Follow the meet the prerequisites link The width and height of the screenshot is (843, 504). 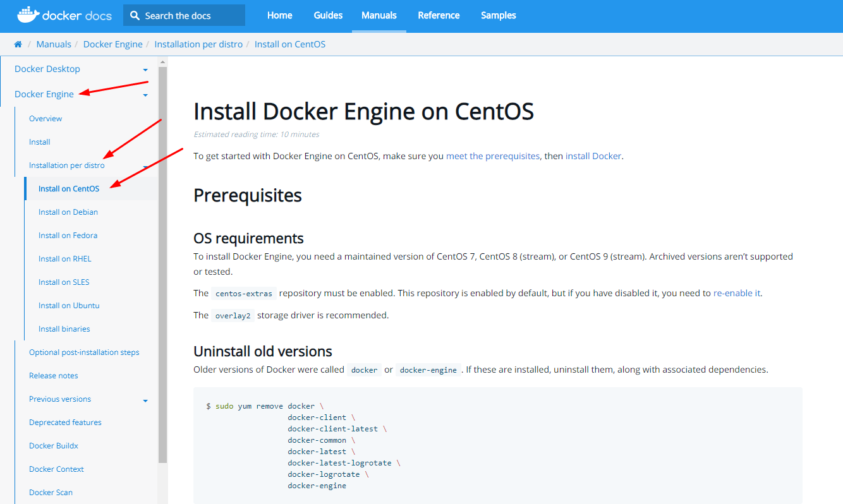493,156
